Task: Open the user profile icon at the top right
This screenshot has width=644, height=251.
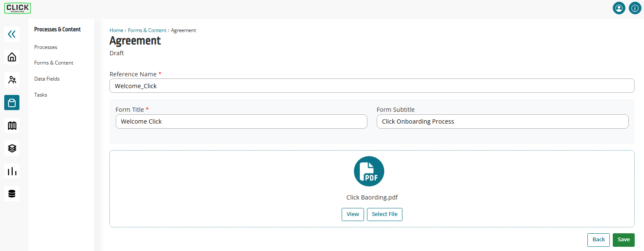Action: click(x=619, y=8)
